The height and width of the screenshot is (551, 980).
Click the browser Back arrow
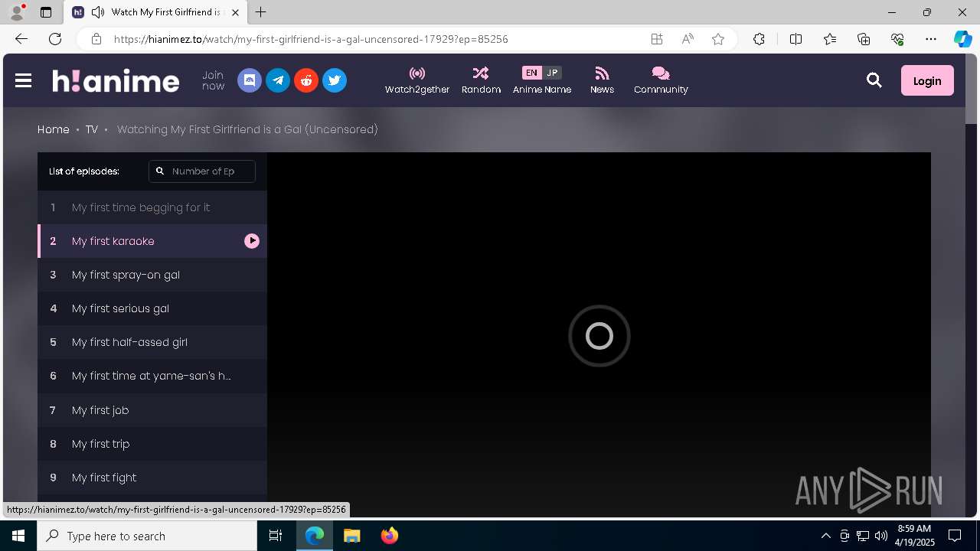[x=21, y=39]
